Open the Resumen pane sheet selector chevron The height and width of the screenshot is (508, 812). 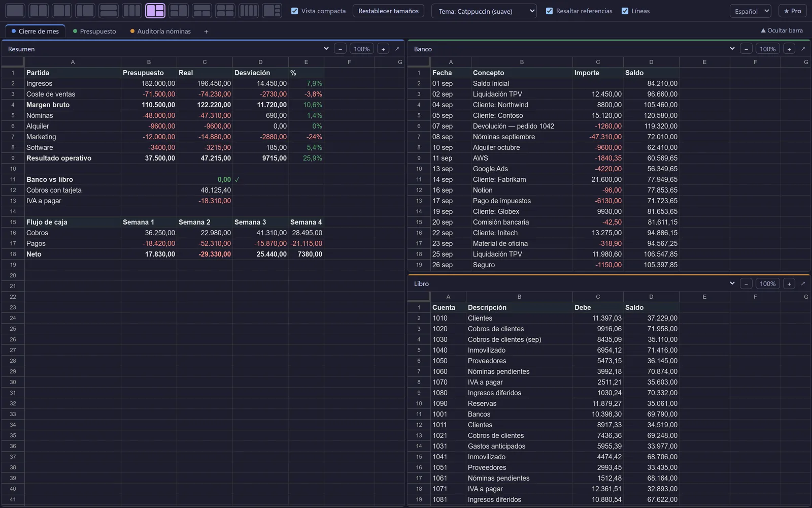[x=326, y=49]
